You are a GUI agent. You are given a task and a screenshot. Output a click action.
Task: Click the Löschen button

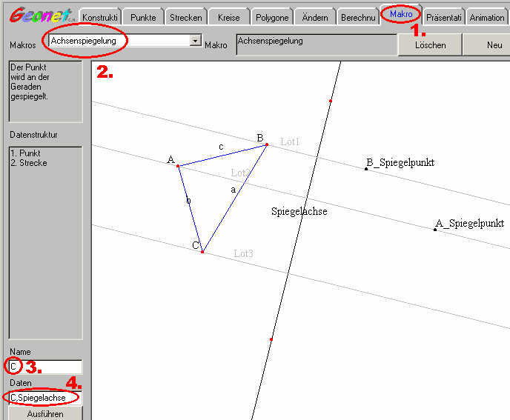pyautogui.click(x=430, y=45)
